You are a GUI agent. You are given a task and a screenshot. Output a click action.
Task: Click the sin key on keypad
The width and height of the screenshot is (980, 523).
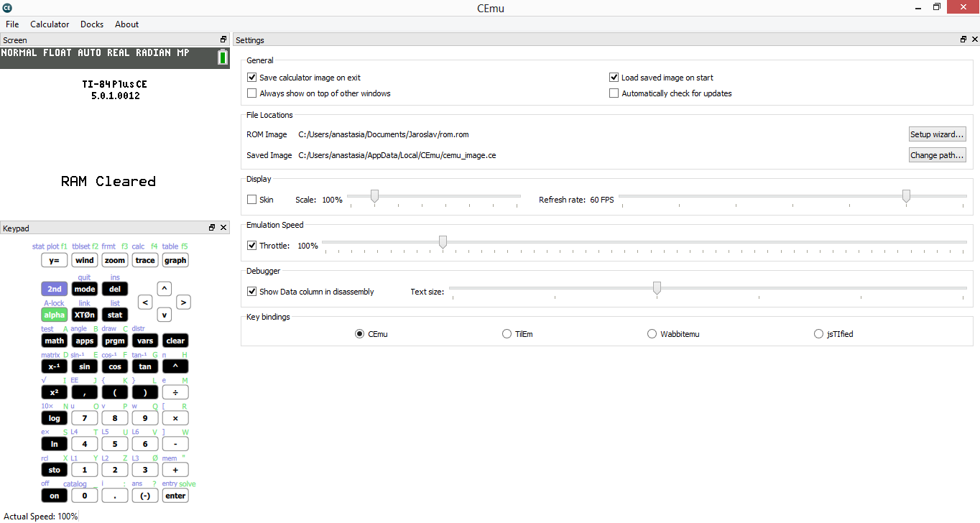85,366
